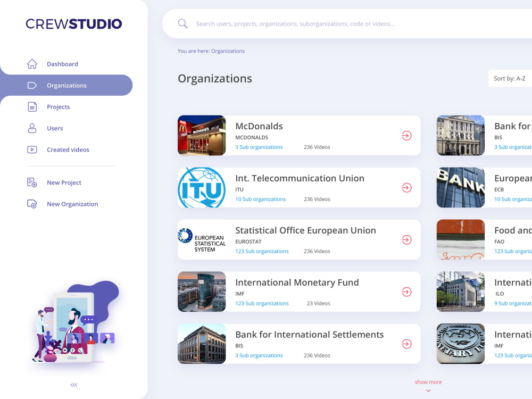Screen dimensions: 532x399
Task: Click the Monetary Fund seal thumbnail
Action: tap(460, 344)
